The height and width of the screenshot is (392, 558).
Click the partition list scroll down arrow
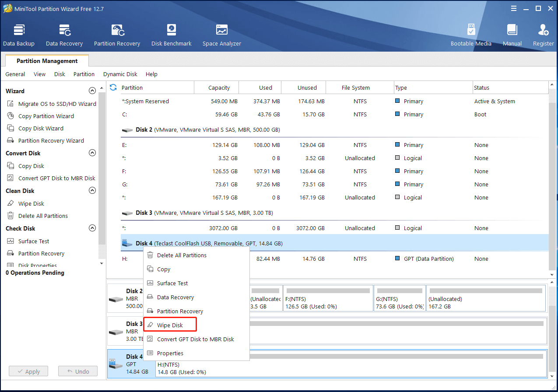[x=552, y=274]
